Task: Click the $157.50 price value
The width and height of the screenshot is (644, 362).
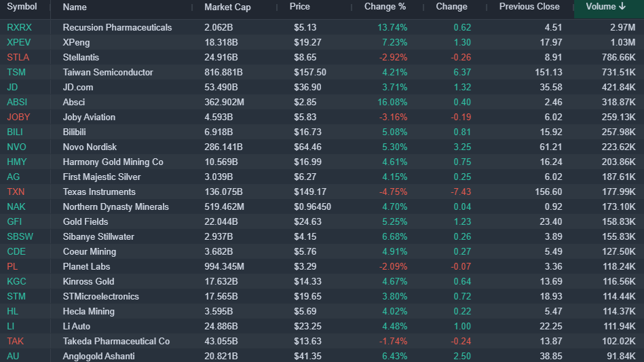Action: point(310,72)
